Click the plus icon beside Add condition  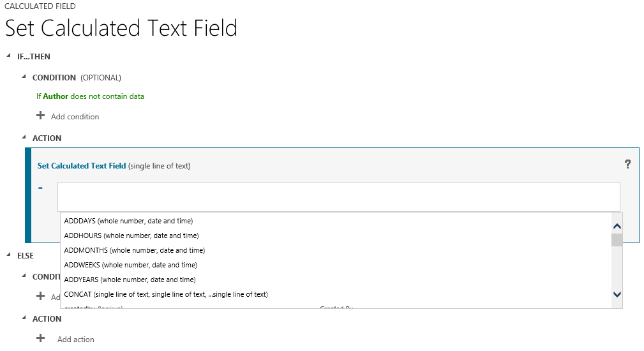click(x=41, y=116)
